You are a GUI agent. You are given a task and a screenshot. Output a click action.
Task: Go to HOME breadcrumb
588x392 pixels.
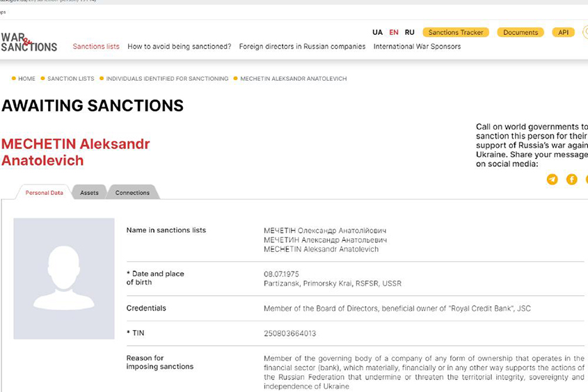tap(26, 79)
